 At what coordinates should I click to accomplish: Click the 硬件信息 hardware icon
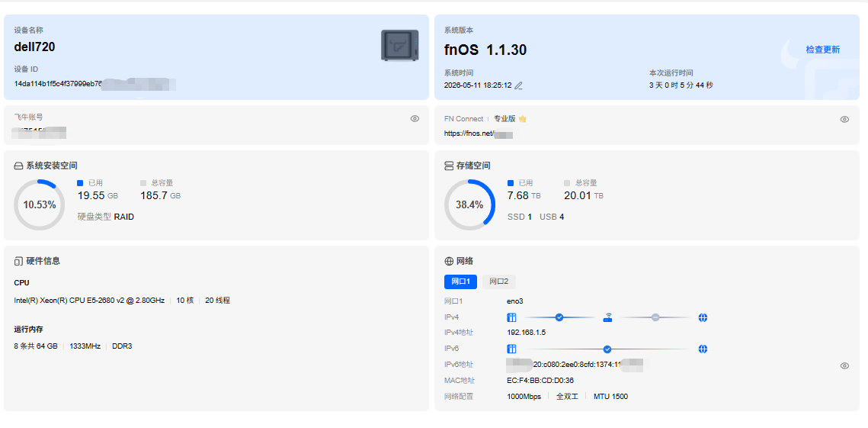tap(18, 261)
